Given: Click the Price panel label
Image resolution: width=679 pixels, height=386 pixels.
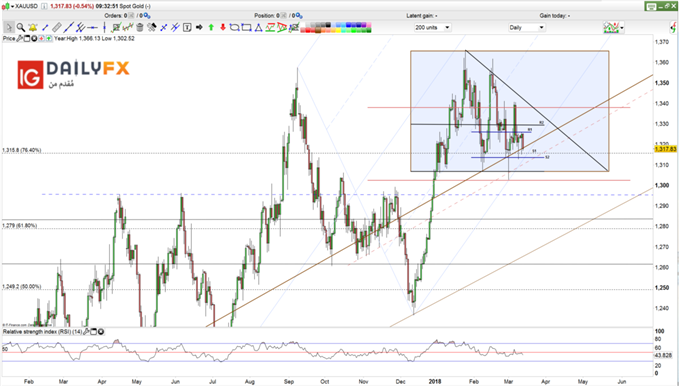Looking at the screenshot, I should pos(9,39).
